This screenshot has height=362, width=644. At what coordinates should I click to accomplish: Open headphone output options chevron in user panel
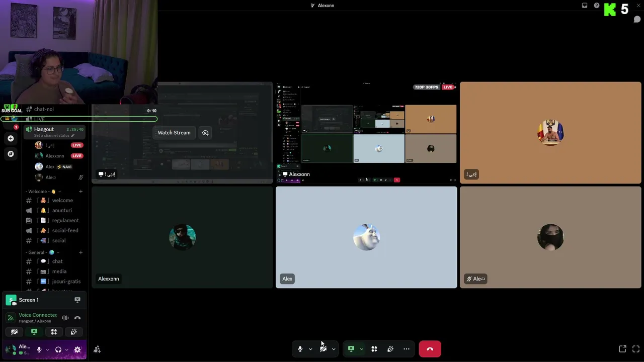pyautogui.click(x=66, y=349)
